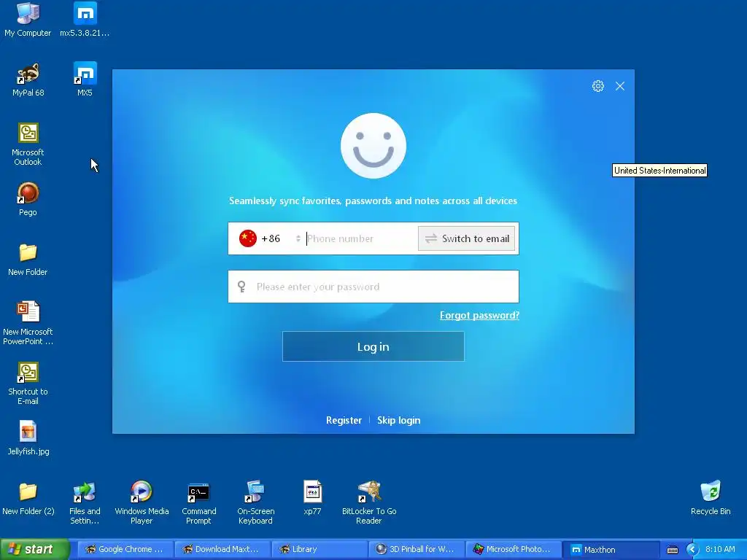Choose Skip login

click(399, 421)
